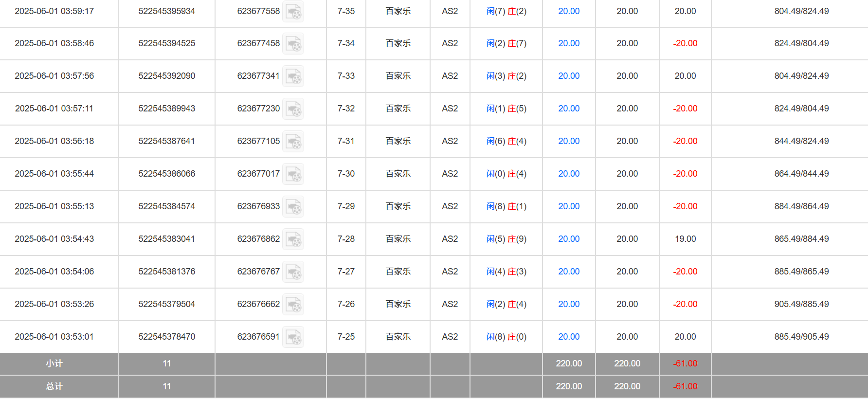
Task: Click video replay icon next to 623676862
Action: pyautogui.click(x=293, y=239)
